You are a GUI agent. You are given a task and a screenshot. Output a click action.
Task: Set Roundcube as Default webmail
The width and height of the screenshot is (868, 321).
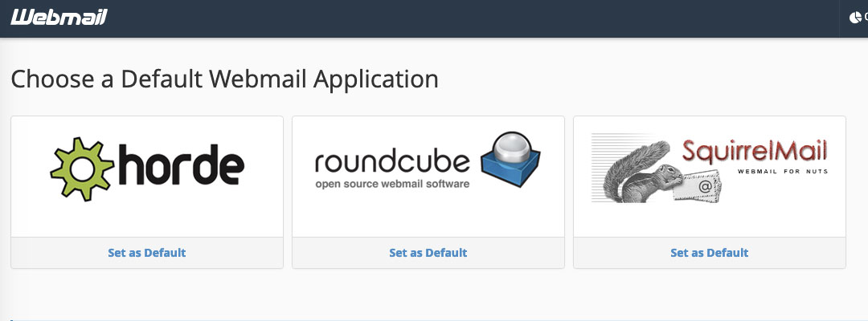(x=428, y=253)
